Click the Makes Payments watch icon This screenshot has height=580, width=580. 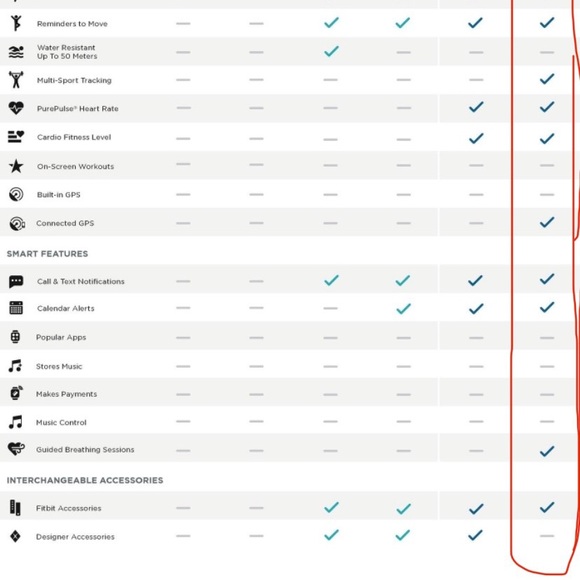point(16,393)
